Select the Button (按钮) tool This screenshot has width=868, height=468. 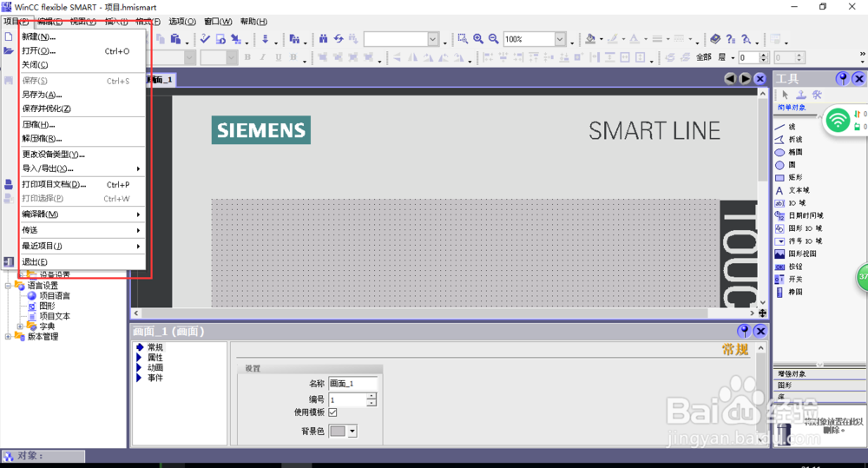click(x=788, y=267)
